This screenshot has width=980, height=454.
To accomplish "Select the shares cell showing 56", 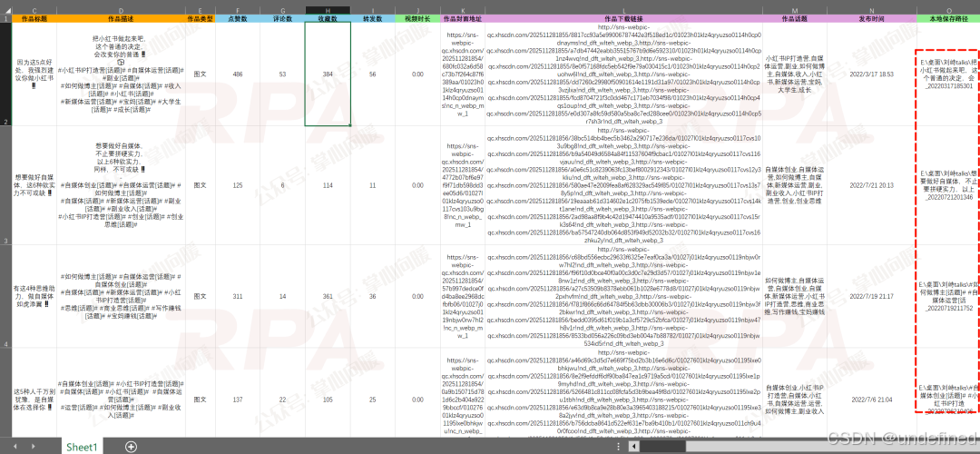I will 373,74.
